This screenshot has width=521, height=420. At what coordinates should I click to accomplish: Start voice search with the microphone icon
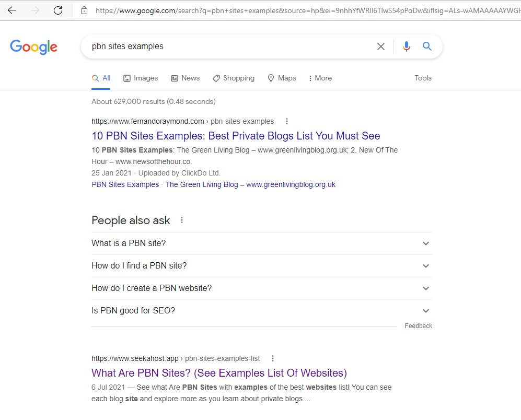(x=407, y=46)
